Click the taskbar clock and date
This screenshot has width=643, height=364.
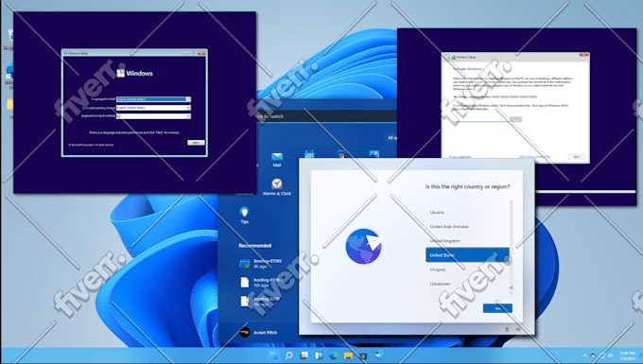click(627, 355)
